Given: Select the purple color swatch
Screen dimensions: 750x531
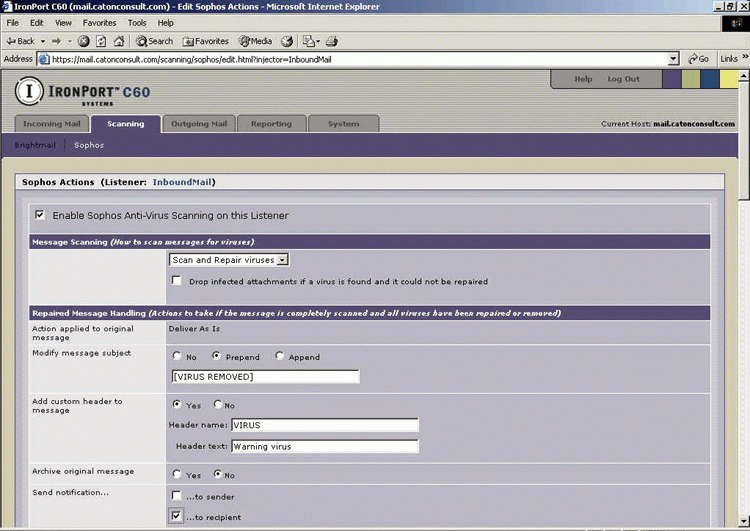Looking at the screenshot, I should [x=672, y=79].
